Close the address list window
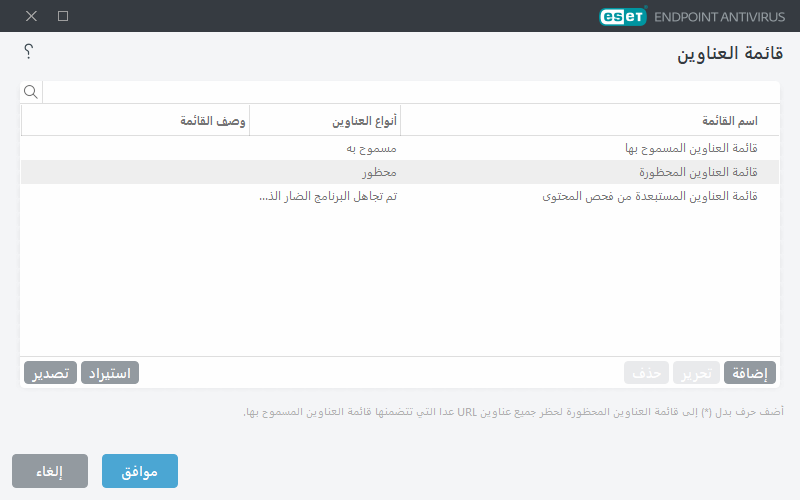 [31, 16]
